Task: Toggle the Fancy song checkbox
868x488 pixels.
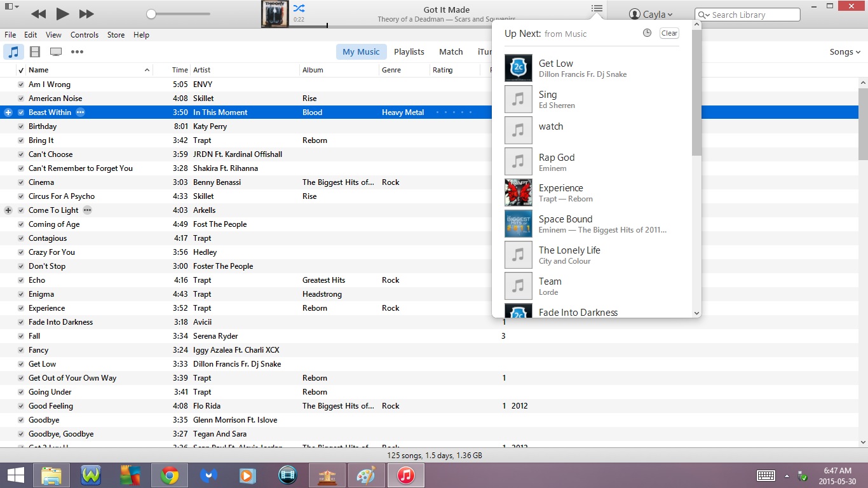Action: click(21, 350)
